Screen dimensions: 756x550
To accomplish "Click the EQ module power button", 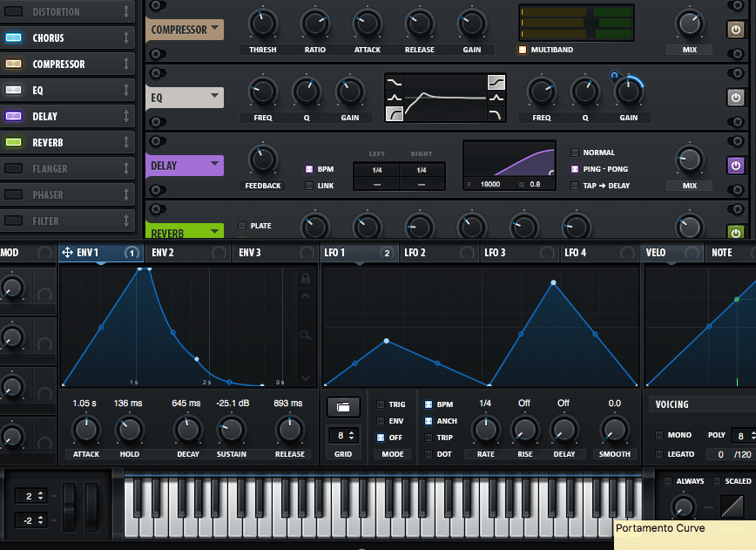I will pyautogui.click(x=736, y=97).
